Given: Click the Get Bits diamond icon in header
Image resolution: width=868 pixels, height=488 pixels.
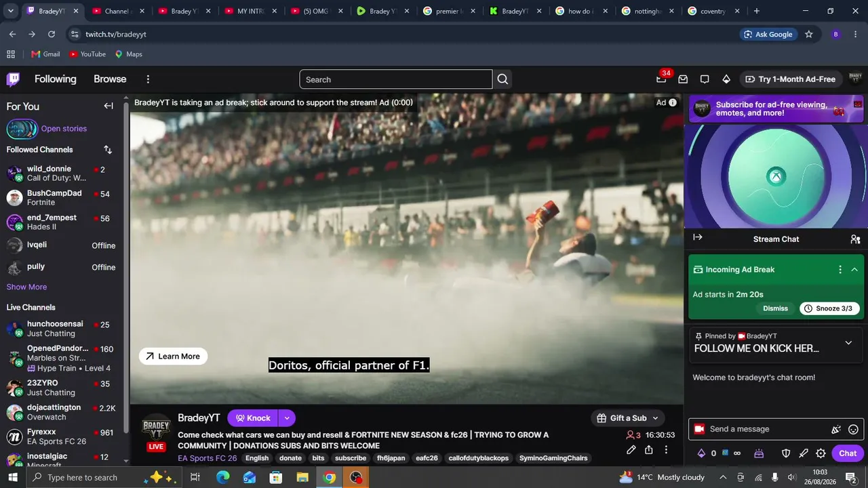Looking at the screenshot, I should coord(726,79).
